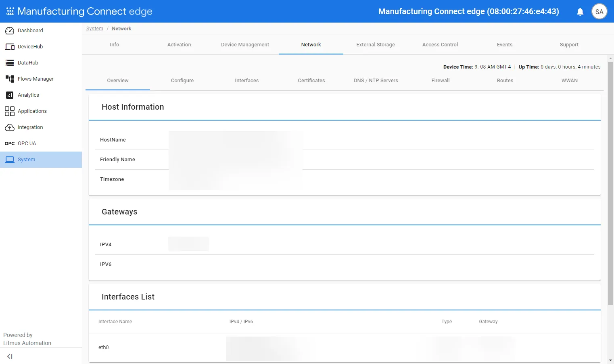Open Integration from the sidebar
This screenshot has width=614, height=364.
41,127
